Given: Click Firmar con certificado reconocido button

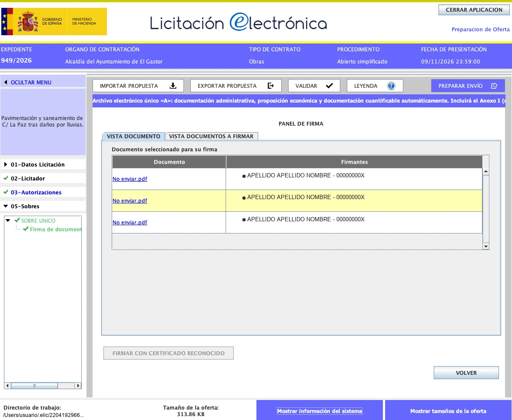Looking at the screenshot, I should 169,353.
